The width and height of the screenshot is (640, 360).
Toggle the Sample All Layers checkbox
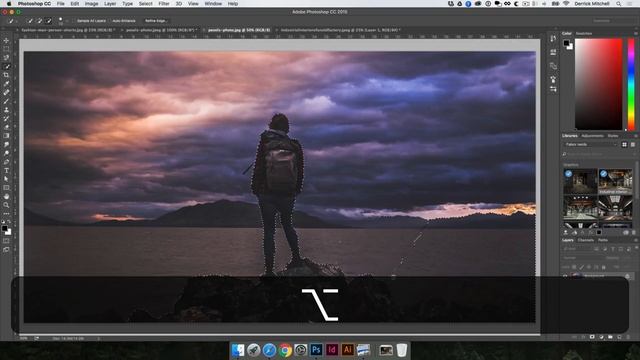point(74,20)
